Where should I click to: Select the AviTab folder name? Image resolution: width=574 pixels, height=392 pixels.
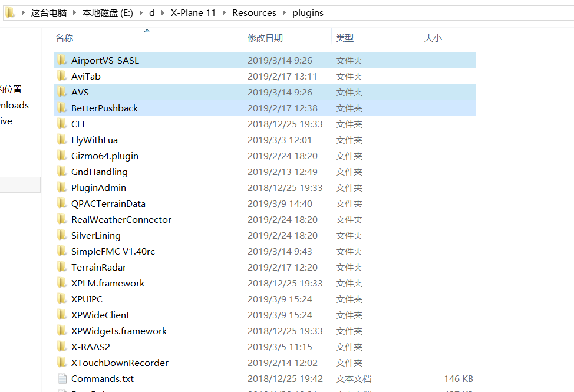pyautogui.click(x=85, y=76)
